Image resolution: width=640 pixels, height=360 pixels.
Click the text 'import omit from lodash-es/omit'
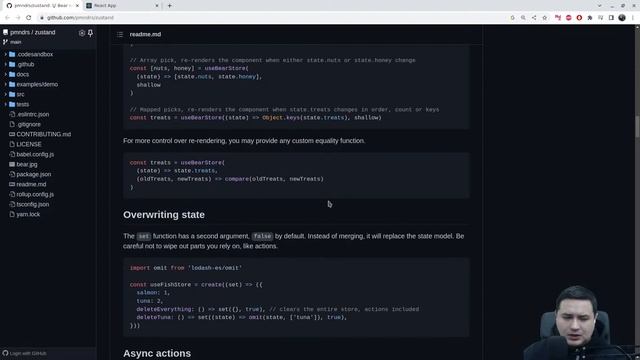pyautogui.click(x=186, y=268)
